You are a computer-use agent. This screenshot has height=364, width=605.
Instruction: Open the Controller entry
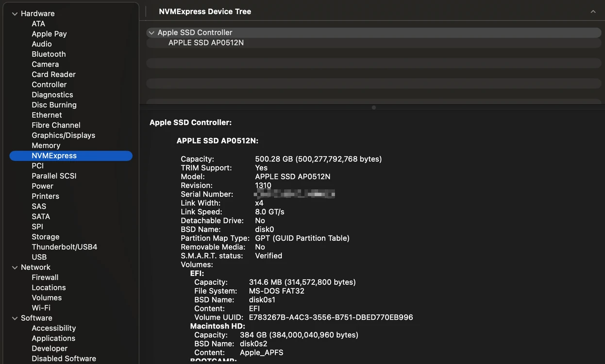(49, 85)
